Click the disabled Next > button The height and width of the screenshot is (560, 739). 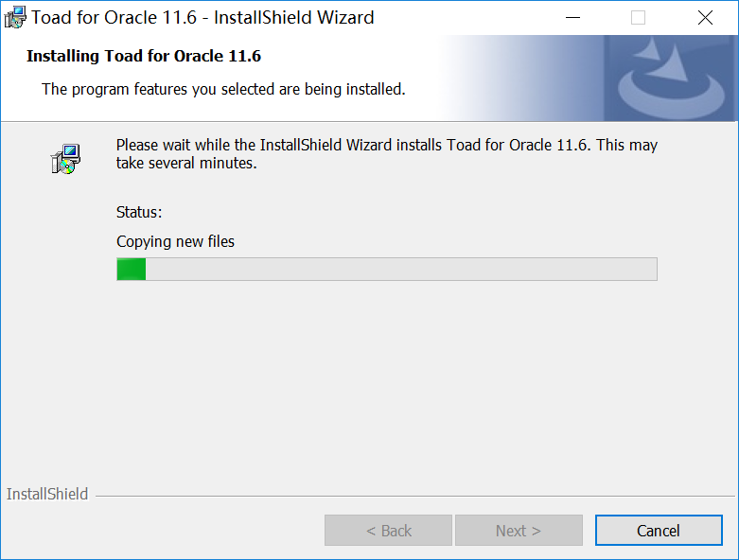pos(519,531)
